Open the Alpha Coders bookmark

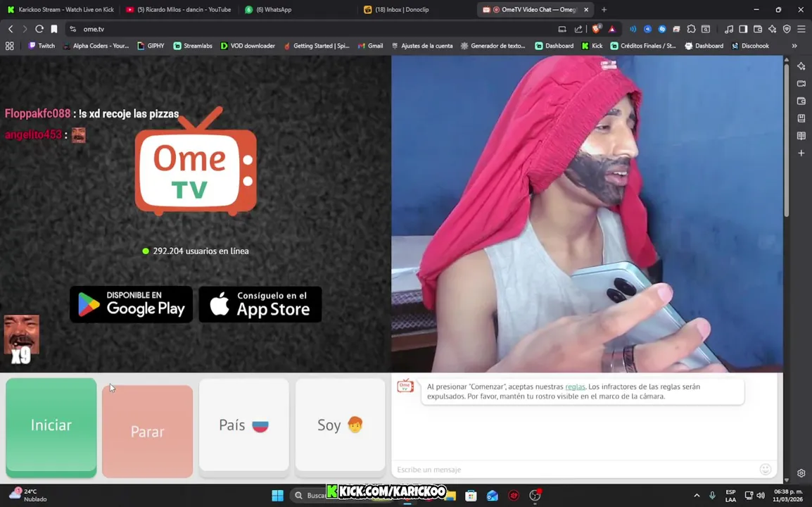coord(96,46)
